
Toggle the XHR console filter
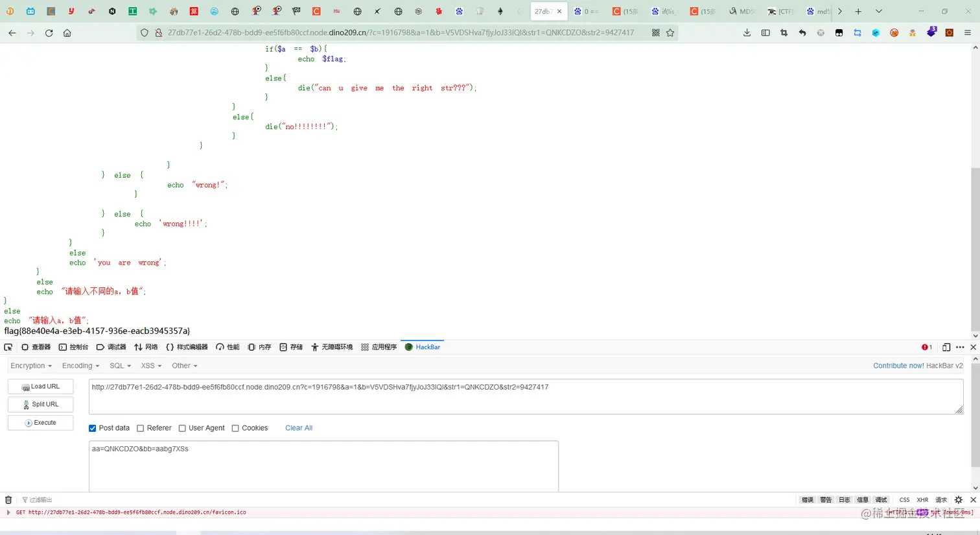[922, 499]
